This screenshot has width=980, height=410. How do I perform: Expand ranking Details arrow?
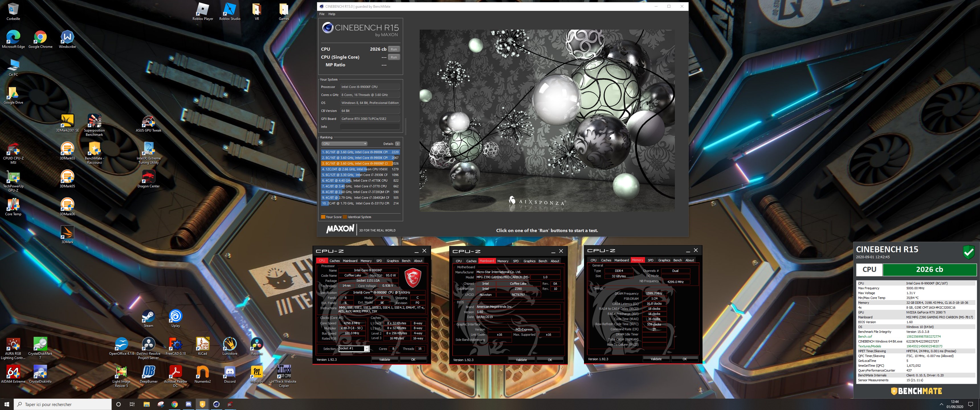[397, 144]
